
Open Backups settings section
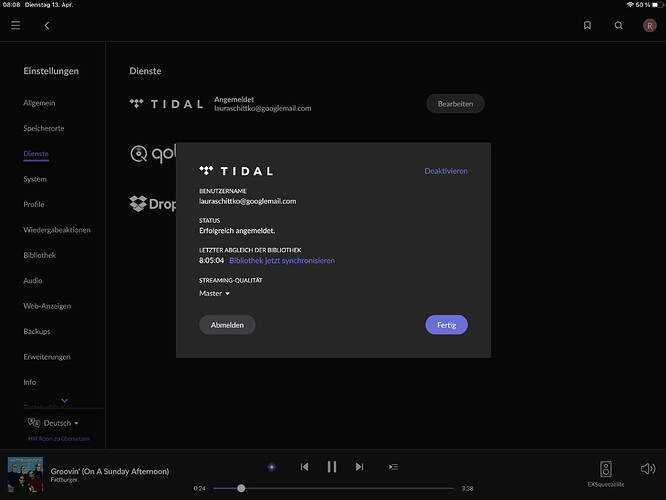(x=37, y=331)
